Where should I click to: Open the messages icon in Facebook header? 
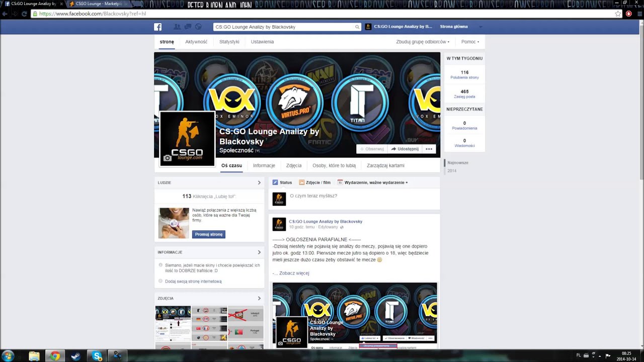[x=188, y=27]
